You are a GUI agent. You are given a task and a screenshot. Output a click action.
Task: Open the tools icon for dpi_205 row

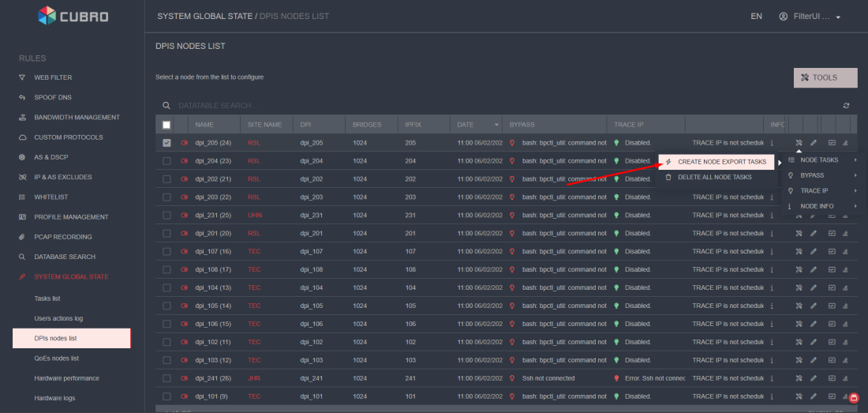[x=799, y=143]
